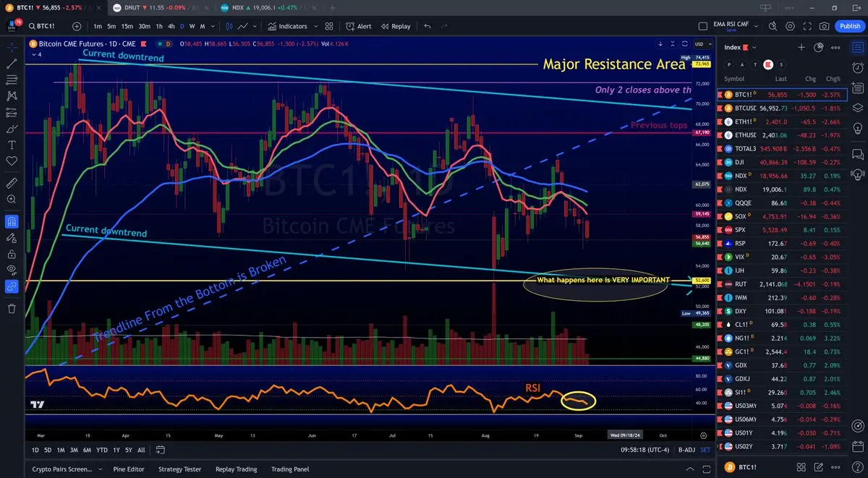Open the NDX browser tab
868x478 pixels.
[268, 7]
